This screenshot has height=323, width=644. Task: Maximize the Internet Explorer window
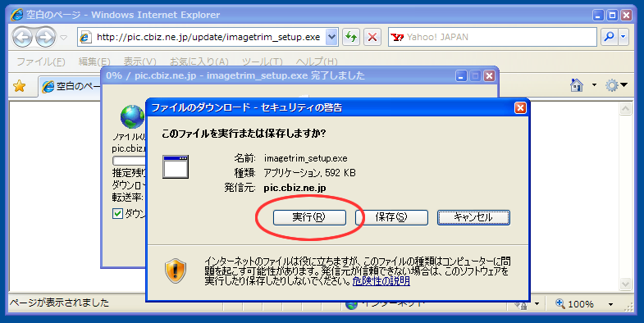[x=612, y=16]
